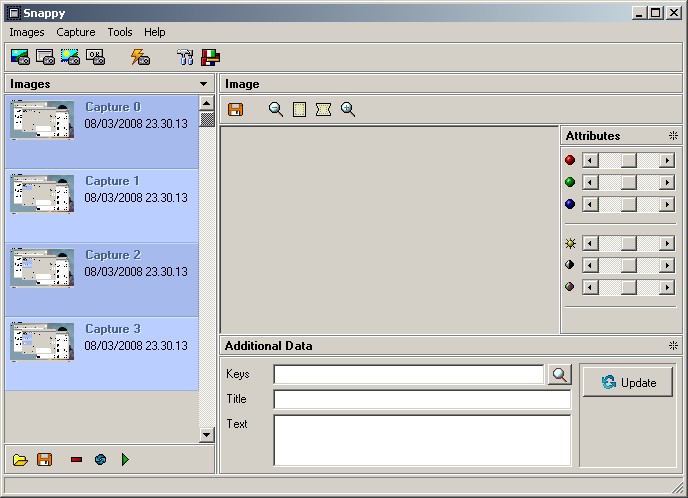Save images list with bottom floppy icon
The image size is (688, 498).
[44, 459]
